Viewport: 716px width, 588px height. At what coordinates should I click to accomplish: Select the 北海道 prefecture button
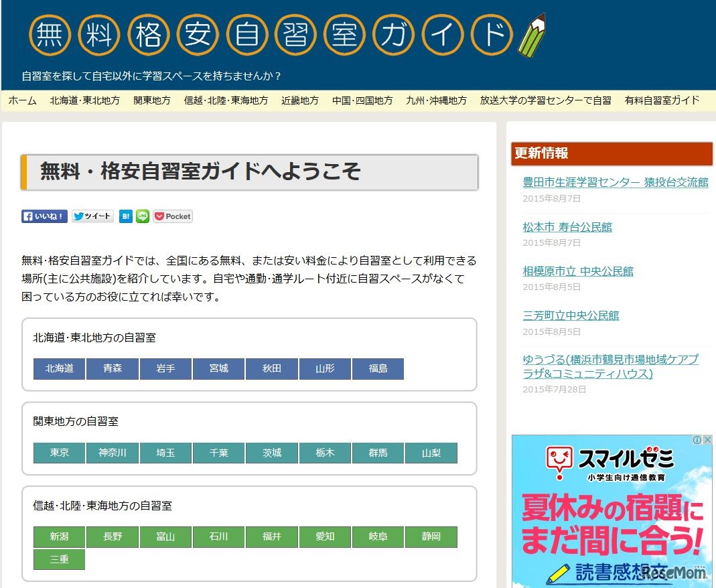tap(59, 369)
